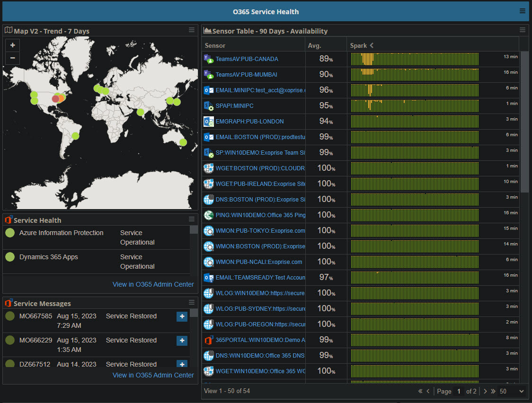This screenshot has width=532, height=403.
Task: Click the View 1 - 50 of 54 text
Action: (x=227, y=391)
